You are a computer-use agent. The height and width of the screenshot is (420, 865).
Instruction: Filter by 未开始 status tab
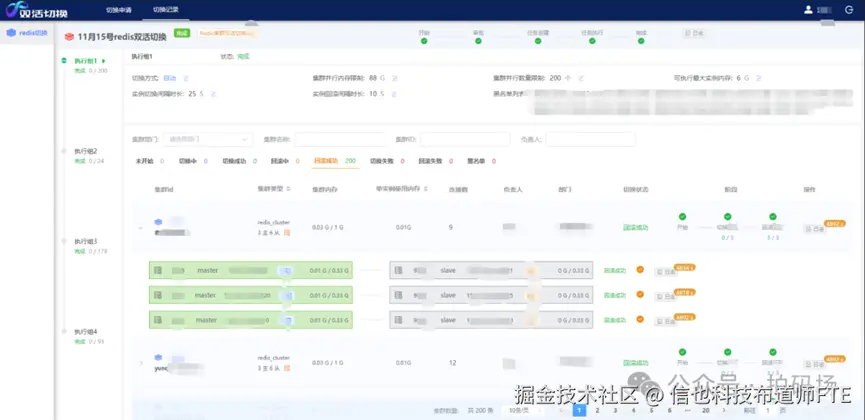tap(149, 161)
